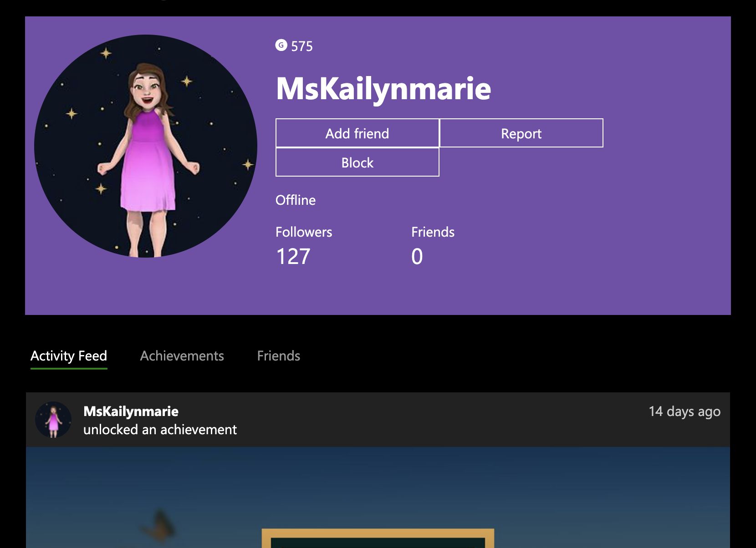Click the Add friend button
The height and width of the screenshot is (548, 756).
[358, 133]
